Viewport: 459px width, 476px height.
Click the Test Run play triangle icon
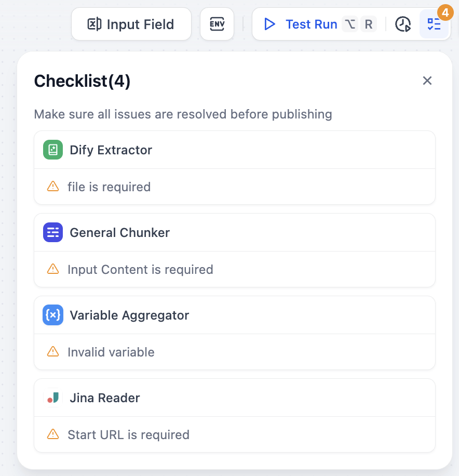[269, 24]
